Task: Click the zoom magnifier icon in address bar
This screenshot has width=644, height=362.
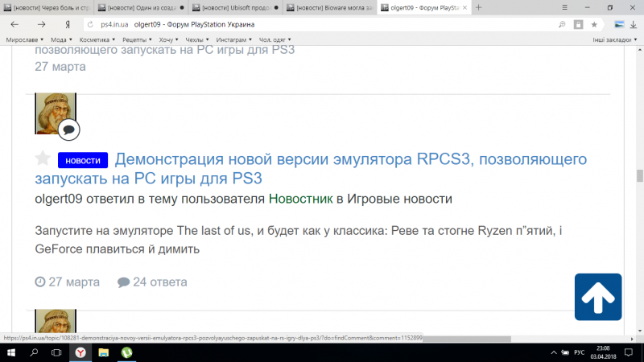Action: coord(562,25)
